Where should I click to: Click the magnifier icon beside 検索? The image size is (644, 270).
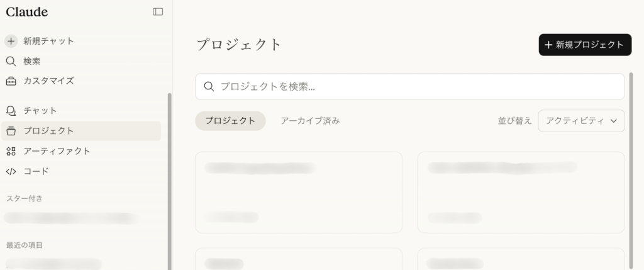11,61
